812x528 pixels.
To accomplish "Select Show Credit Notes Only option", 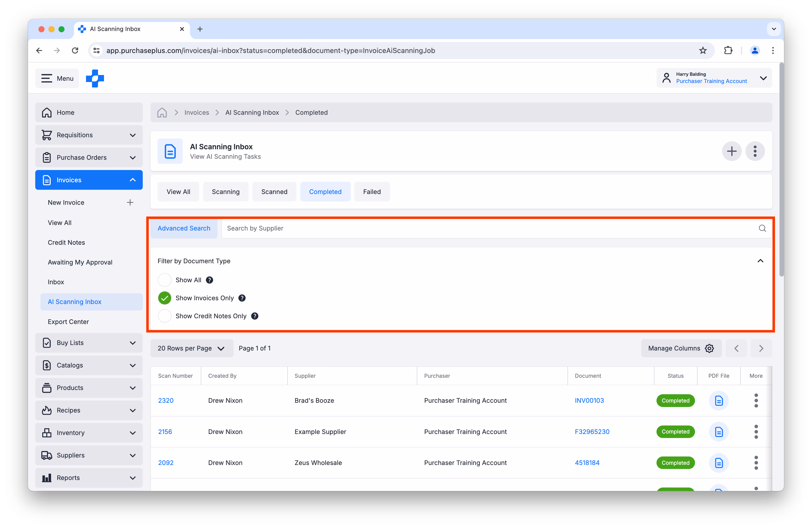I will tap(164, 316).
